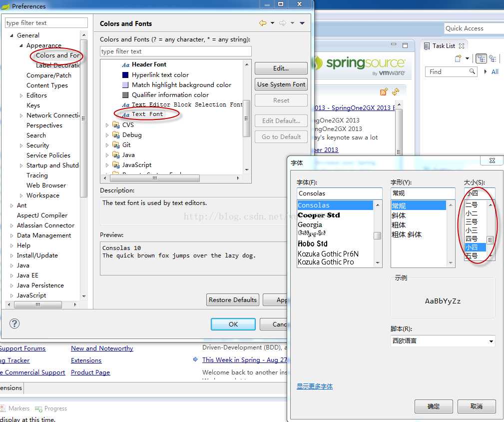Open New and Noteworthy link
This screenshot has width=504, height=422.
(102, 348)
